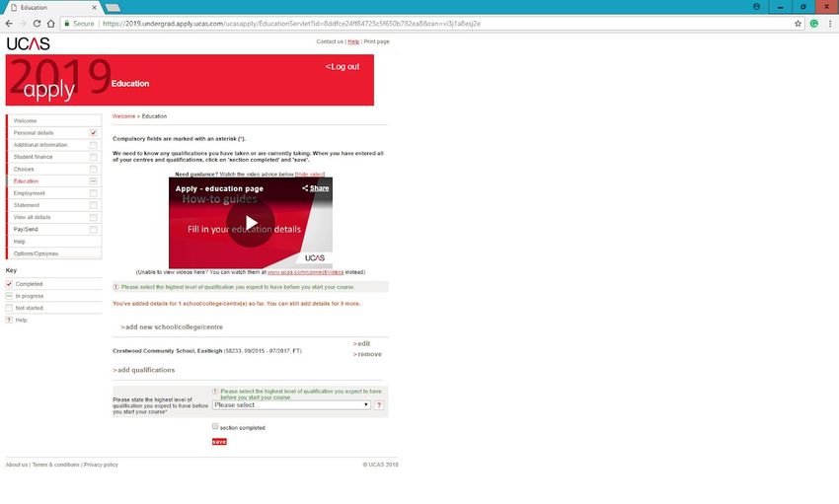Edit Crestwood Community School entry
839x504 pixels.
click(361, 343)
